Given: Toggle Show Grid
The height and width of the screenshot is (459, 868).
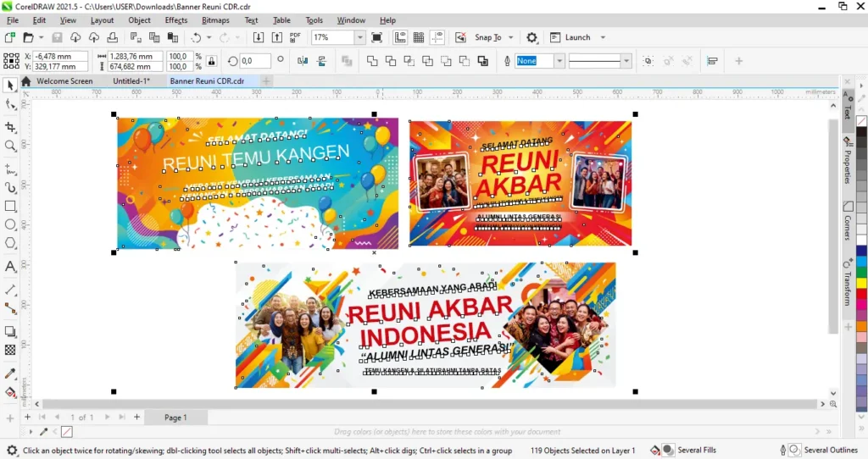Looking at the screenshot, I should (419, 37).
